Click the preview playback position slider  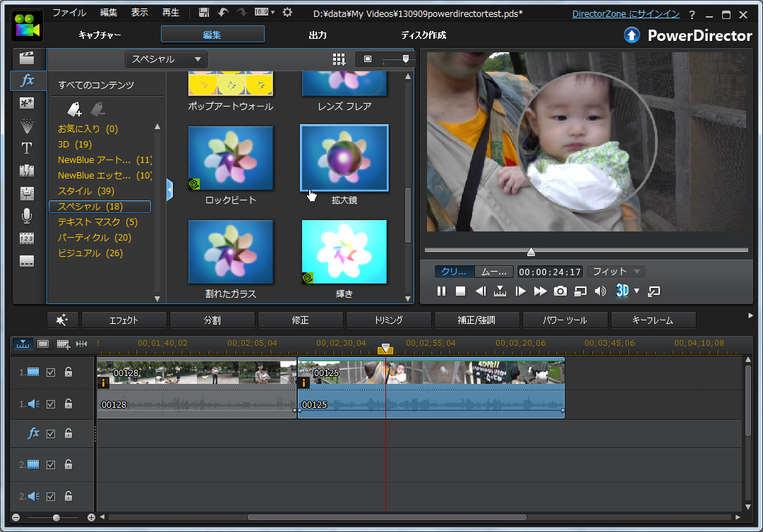point(531,251)
